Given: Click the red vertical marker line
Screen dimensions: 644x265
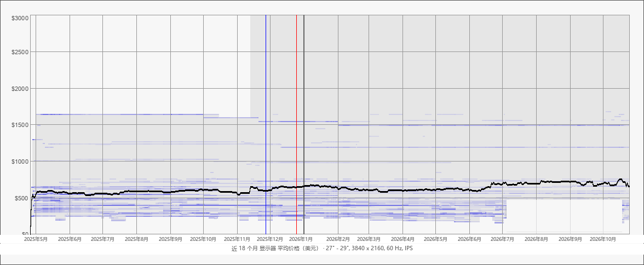Looking at the screenshot, I should pos(297,124).
